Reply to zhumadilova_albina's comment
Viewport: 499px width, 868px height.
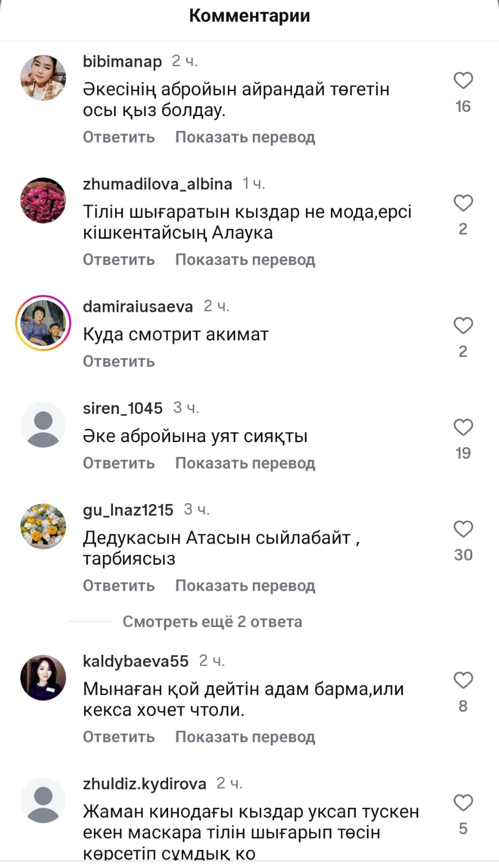coord(119,260)
